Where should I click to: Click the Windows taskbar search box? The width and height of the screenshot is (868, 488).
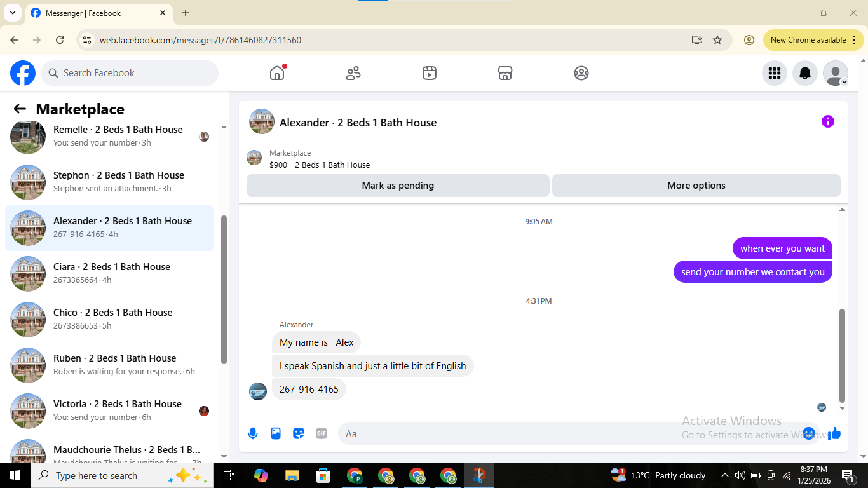[122, 475]
